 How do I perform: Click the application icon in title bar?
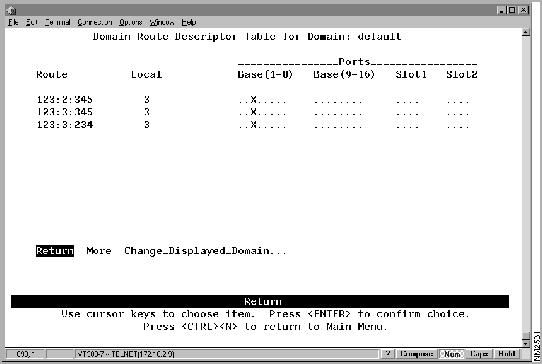pyautogui.click(x=12, y=10)
